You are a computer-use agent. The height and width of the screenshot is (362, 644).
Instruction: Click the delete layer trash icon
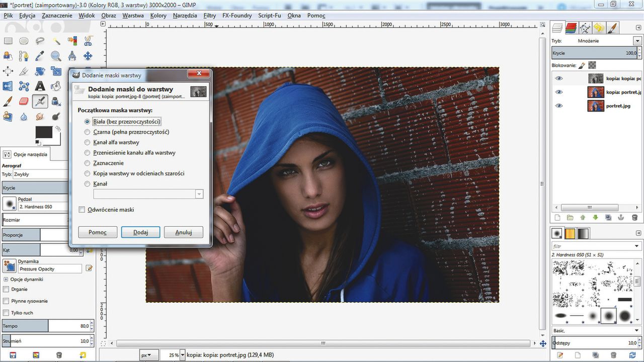[635, 218]
